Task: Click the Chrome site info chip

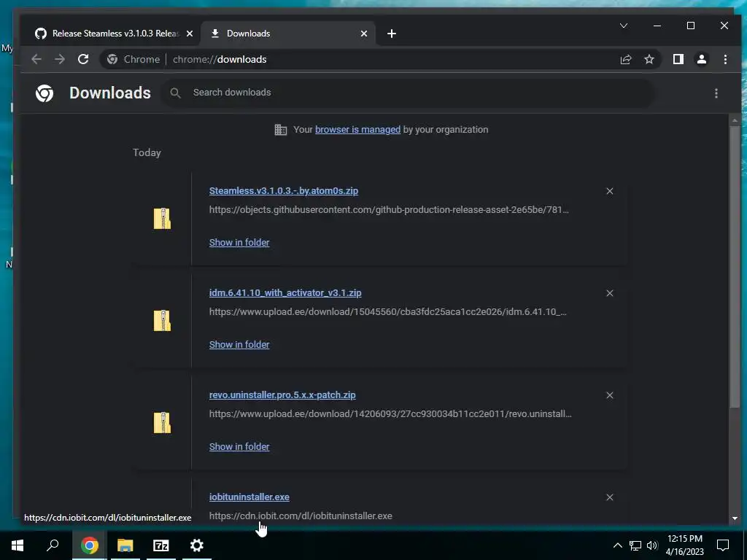Action: [x=133, y=59]
